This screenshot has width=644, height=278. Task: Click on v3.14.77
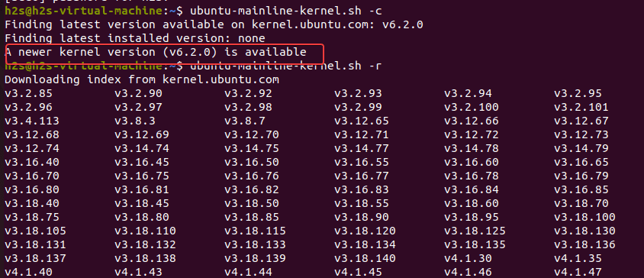(362, 148)
